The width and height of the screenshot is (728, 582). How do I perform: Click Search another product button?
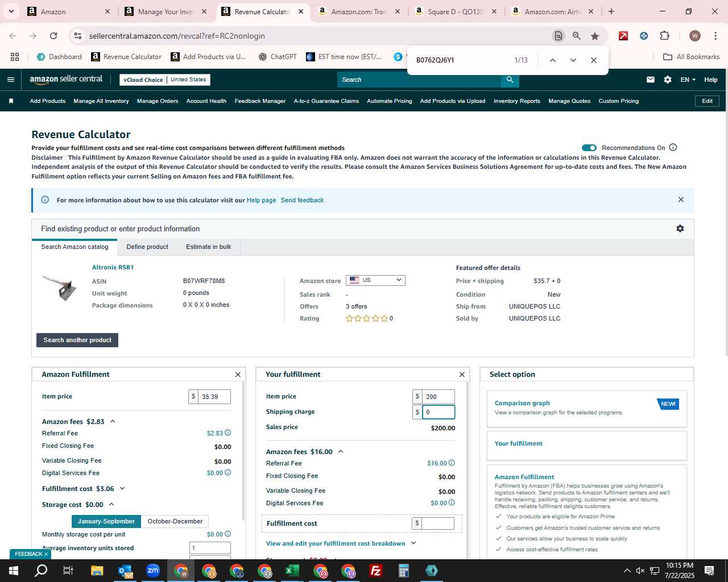[x=77, y=340]
